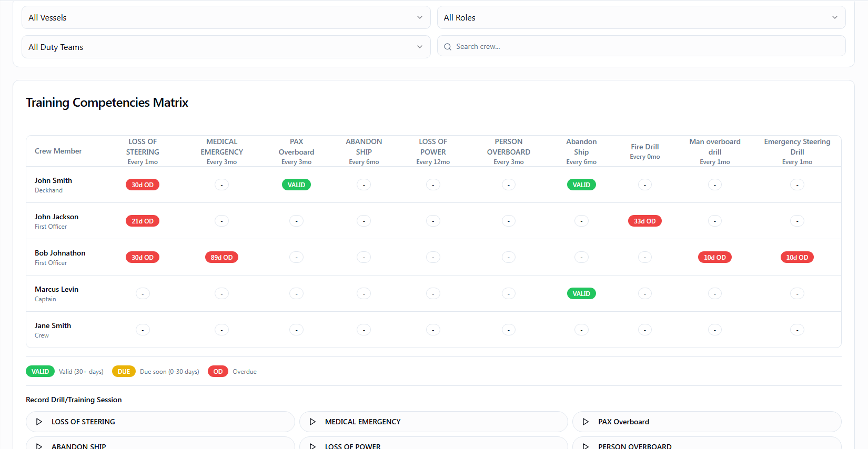This screenshot has width=868, height=449.
Task: Click the yellow DUE legend swatch
Action: point(124,372)
